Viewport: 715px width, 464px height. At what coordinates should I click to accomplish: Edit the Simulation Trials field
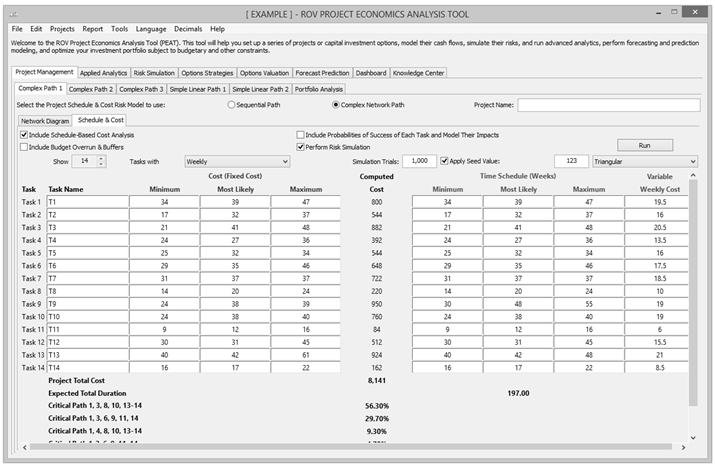(419, 161)
